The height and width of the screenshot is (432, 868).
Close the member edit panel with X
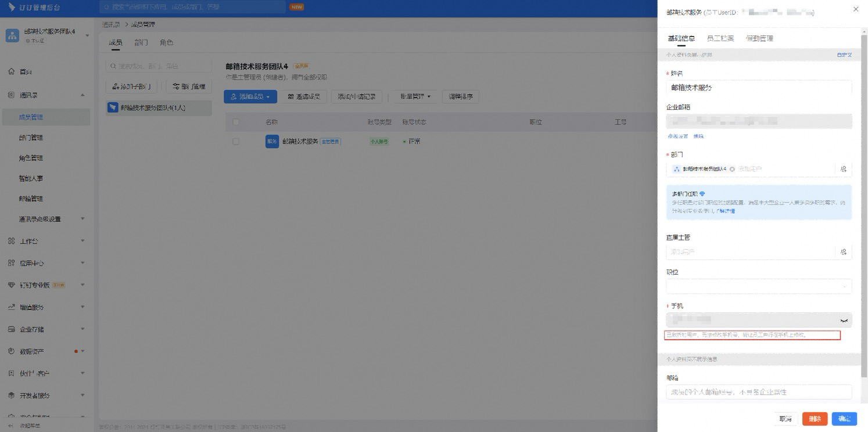tap(855, 10)
